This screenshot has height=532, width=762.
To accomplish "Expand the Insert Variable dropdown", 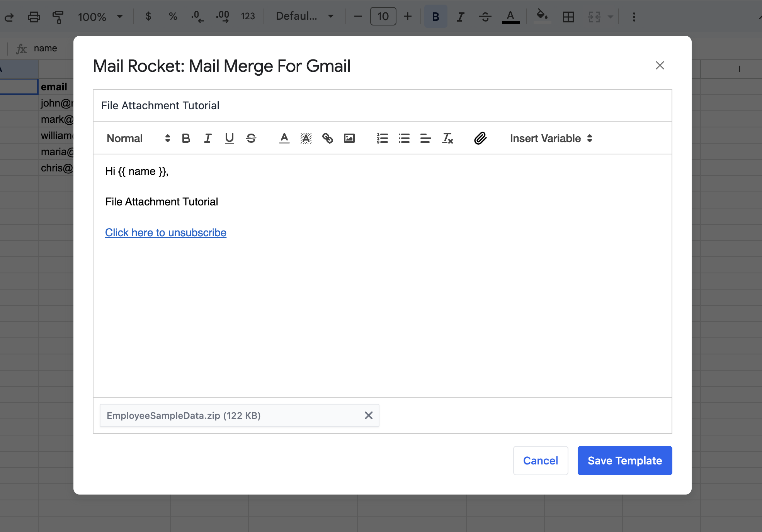I will click(x=551, y=138).
